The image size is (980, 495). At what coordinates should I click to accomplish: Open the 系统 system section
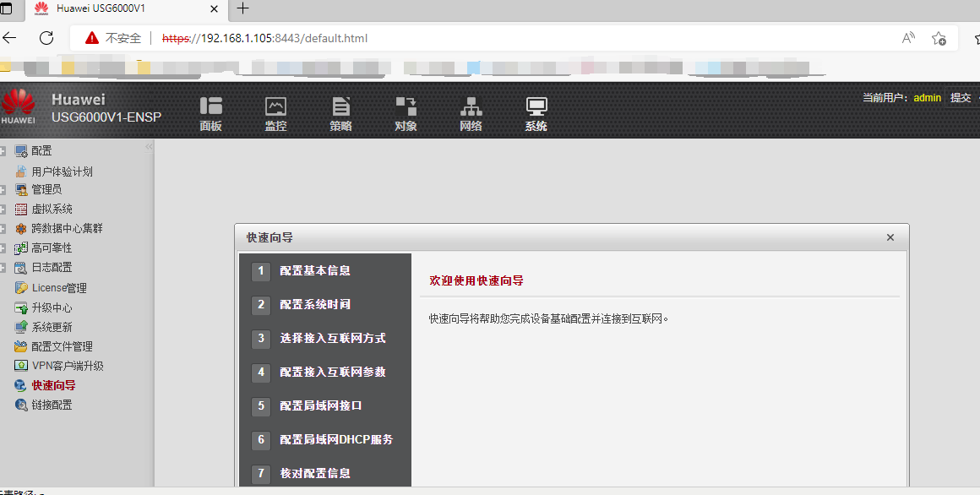536,112
